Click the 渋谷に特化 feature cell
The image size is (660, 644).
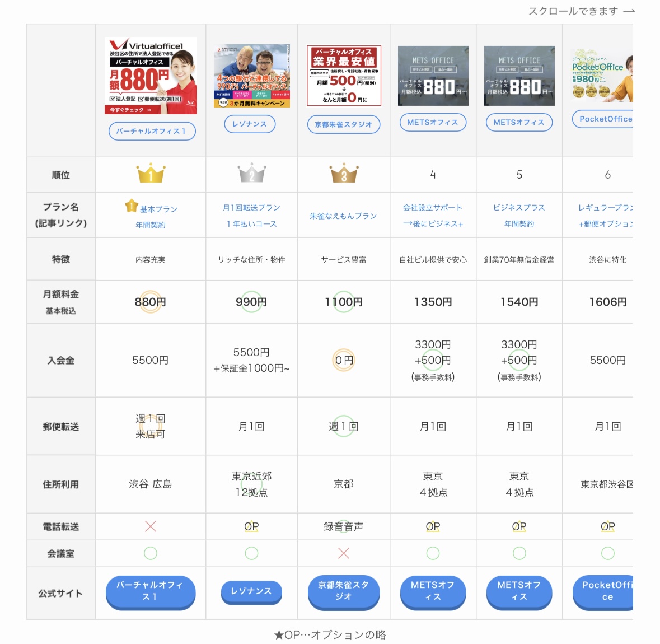tap(598, 259)
